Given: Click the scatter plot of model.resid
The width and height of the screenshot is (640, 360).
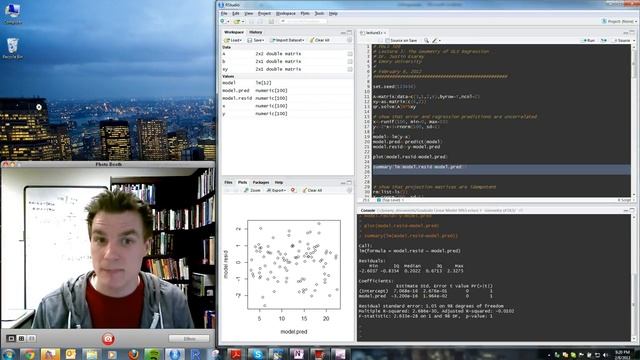Looking at the screenshot, I should 294,264.
